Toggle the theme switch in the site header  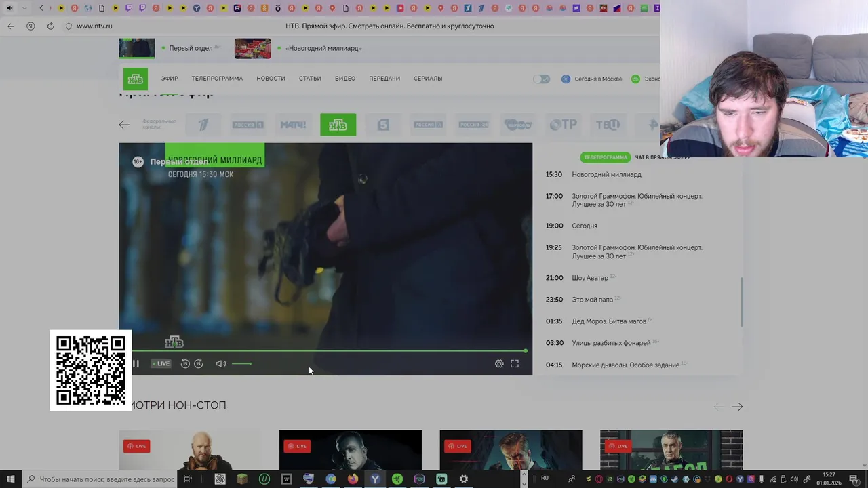541,79
